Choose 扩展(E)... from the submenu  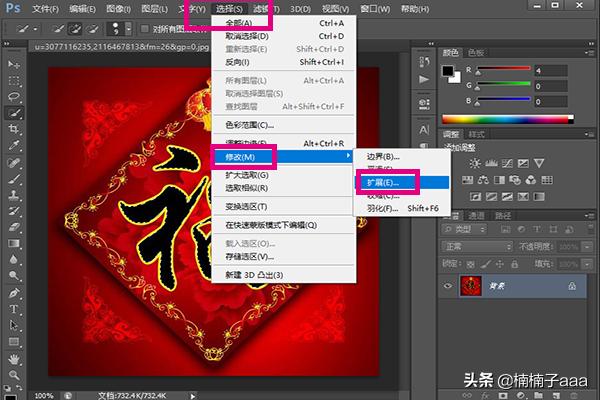tap(401, 183)
